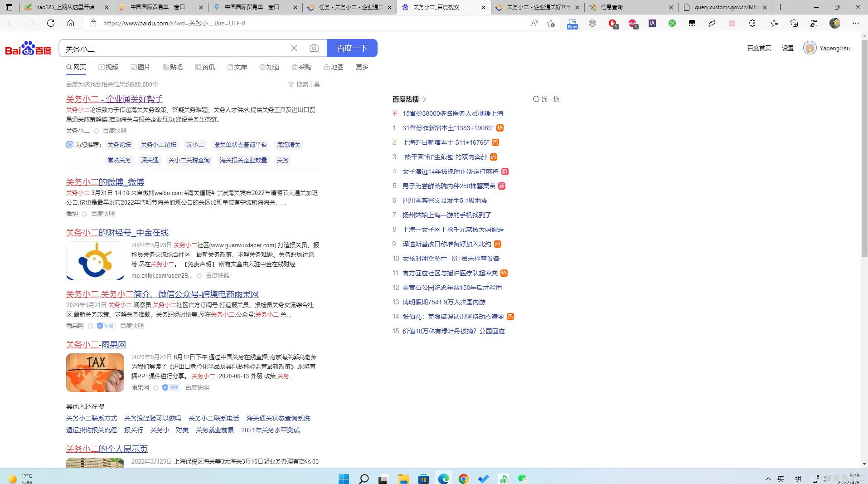Open the 搜索工具 filter
Image resolution: width=868 pixels, height=484 pixels.
(304, 84)
